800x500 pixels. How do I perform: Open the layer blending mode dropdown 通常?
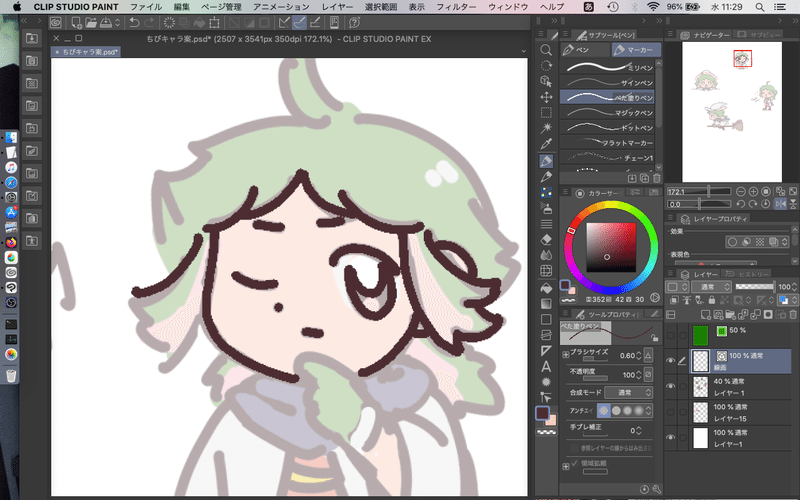pyautogui.click(x=712, y=287)
